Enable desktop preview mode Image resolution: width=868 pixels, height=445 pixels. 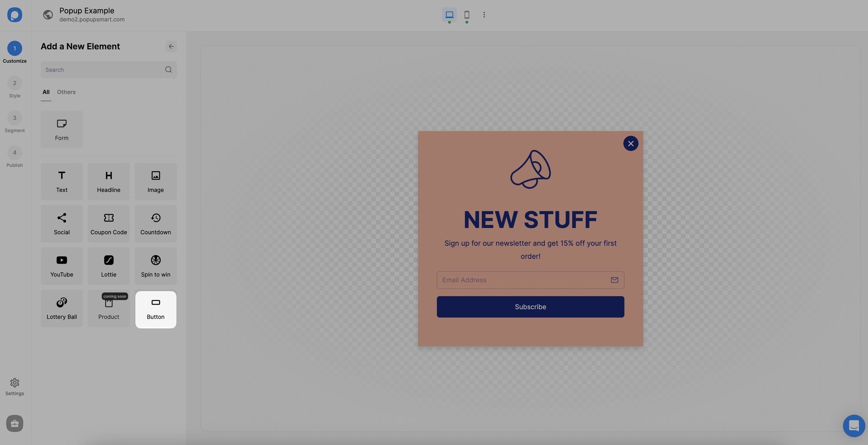coord(449,14)
